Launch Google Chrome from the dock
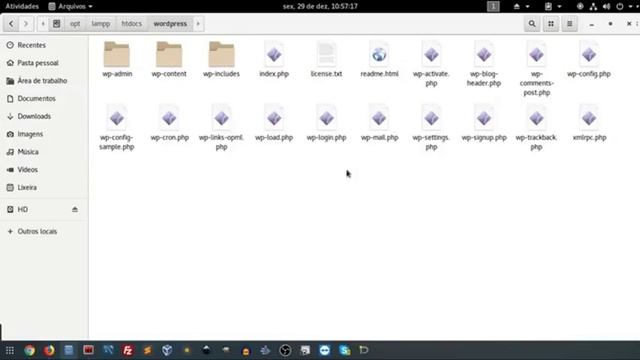 tap(29, 350)
